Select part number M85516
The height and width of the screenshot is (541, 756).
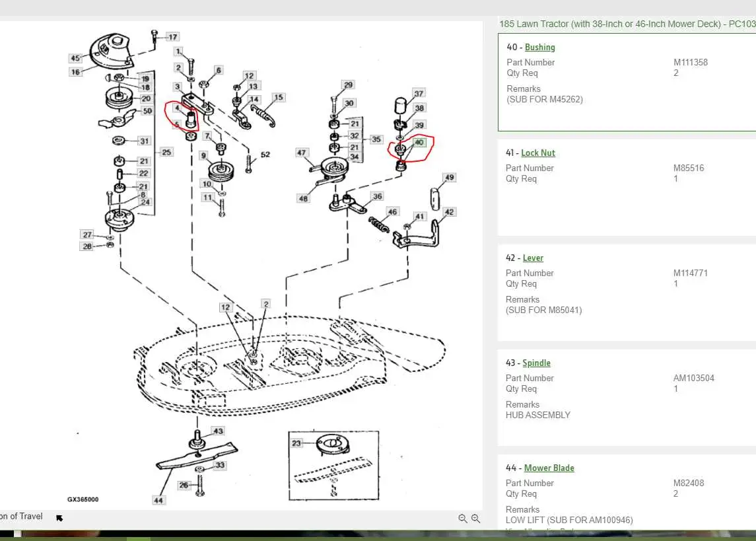click(x=689, y=168)
